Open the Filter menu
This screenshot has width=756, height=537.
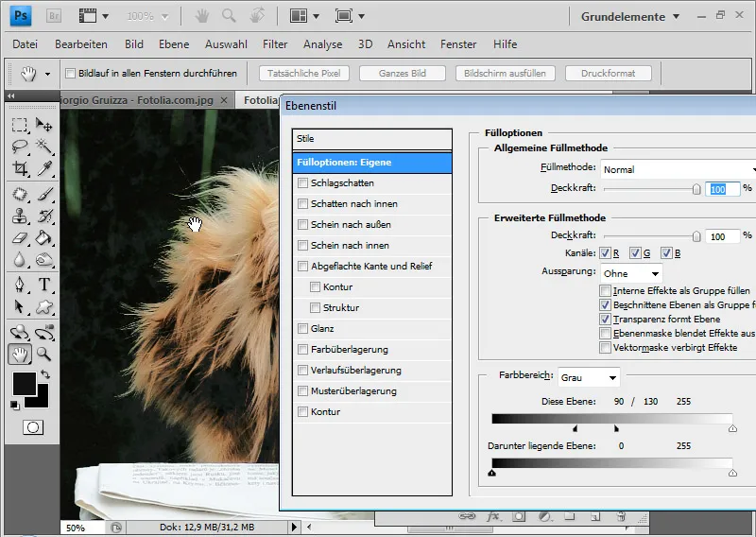pos(275,44)
